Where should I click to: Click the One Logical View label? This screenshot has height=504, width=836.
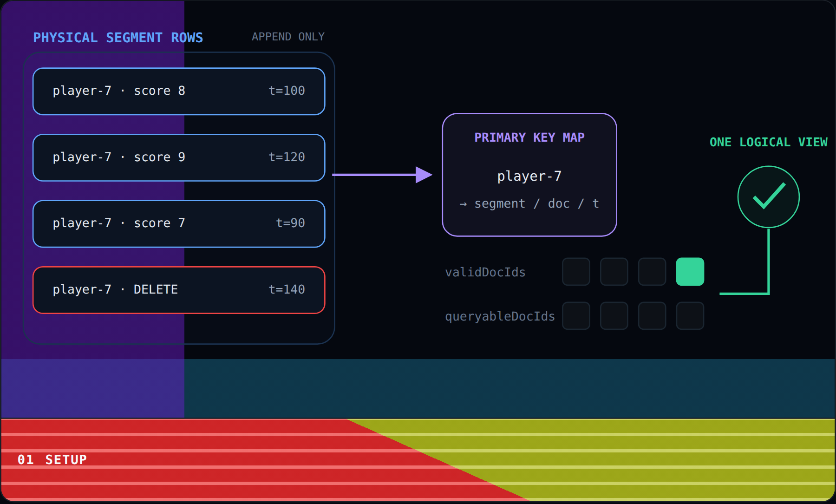pyautogui.click(x=769, y=142)
